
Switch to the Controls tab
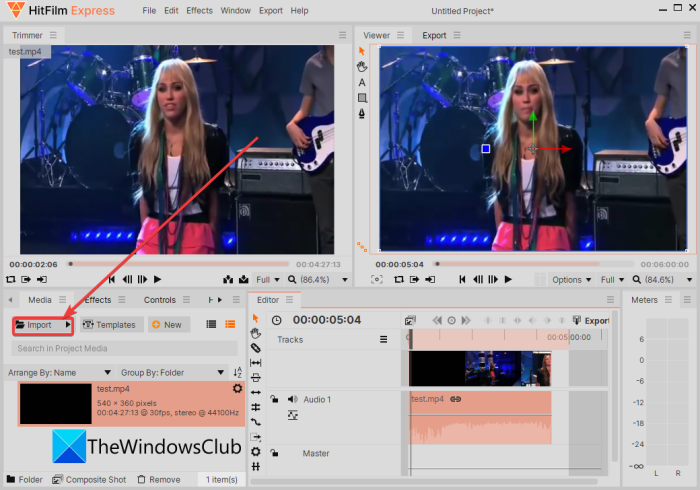(159, 300)
